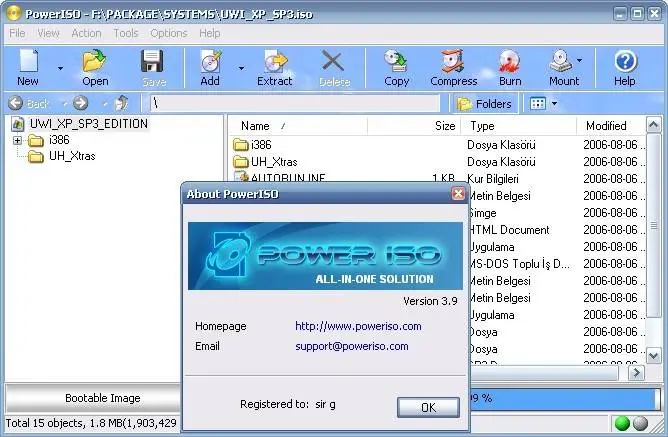Click the PowerISO title bar disc icon
This screenshot has width=668, height=437.
[13, 13]
